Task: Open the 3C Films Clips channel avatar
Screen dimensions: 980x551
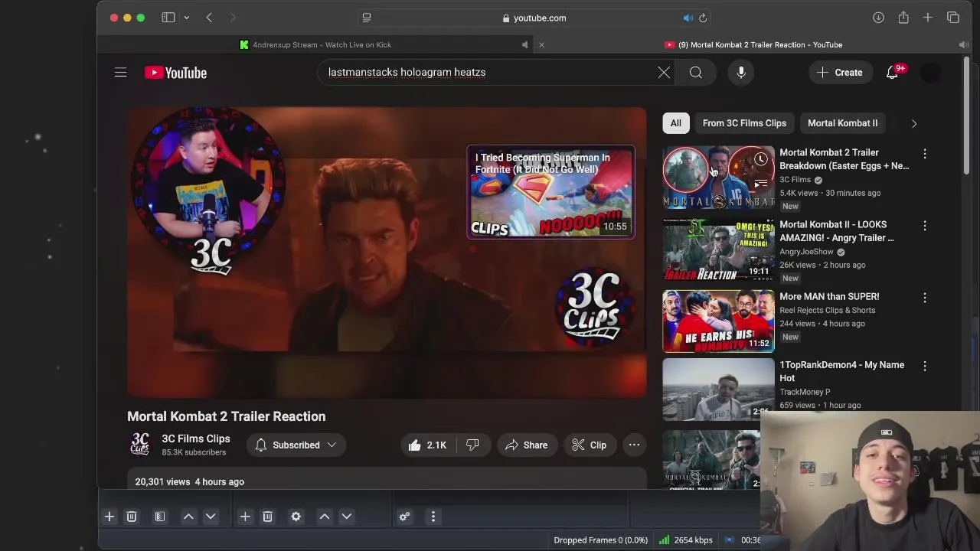Action: point(140,445)
